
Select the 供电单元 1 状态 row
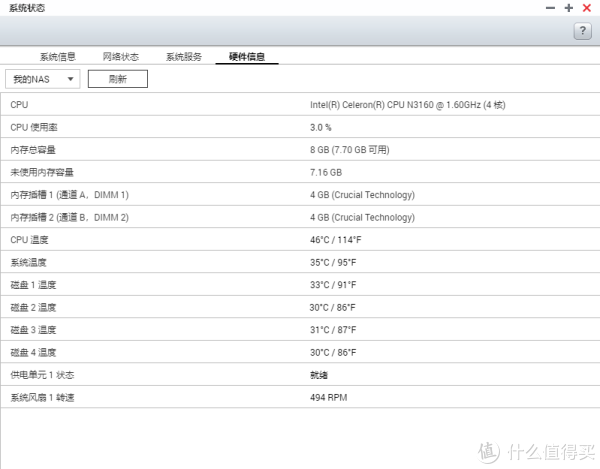pyautogui.click(x=300, y=375)
